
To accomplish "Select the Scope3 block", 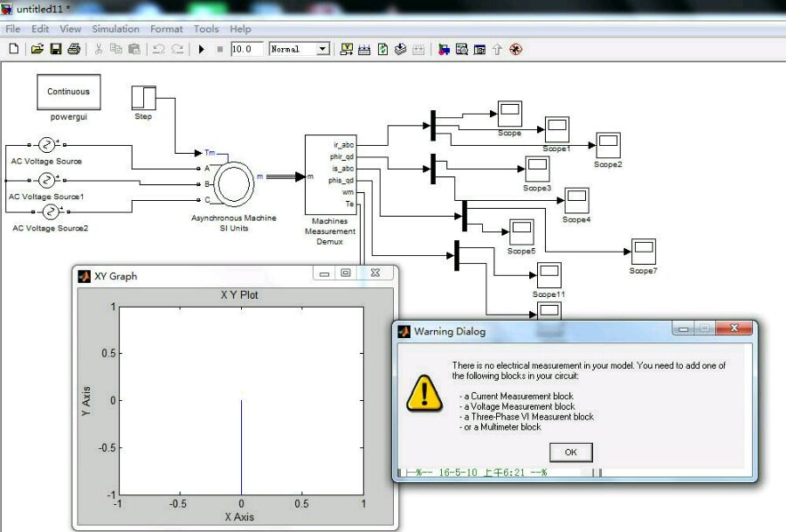I will point(537,169).
